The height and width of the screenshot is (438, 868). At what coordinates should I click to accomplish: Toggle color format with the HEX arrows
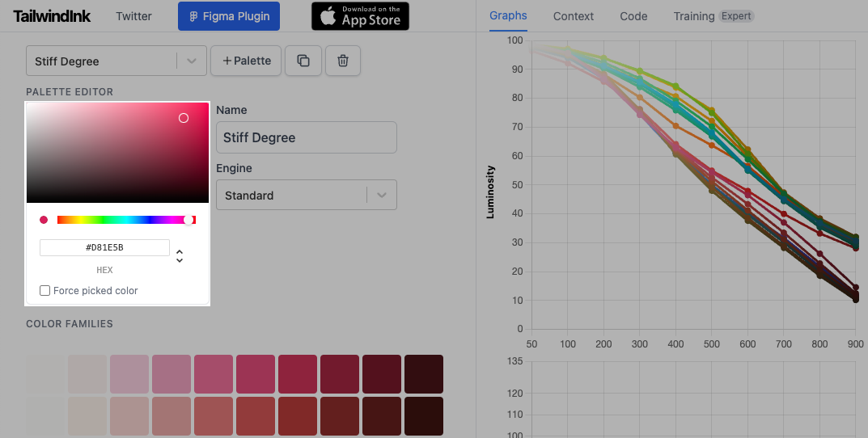tap(180, 255)
